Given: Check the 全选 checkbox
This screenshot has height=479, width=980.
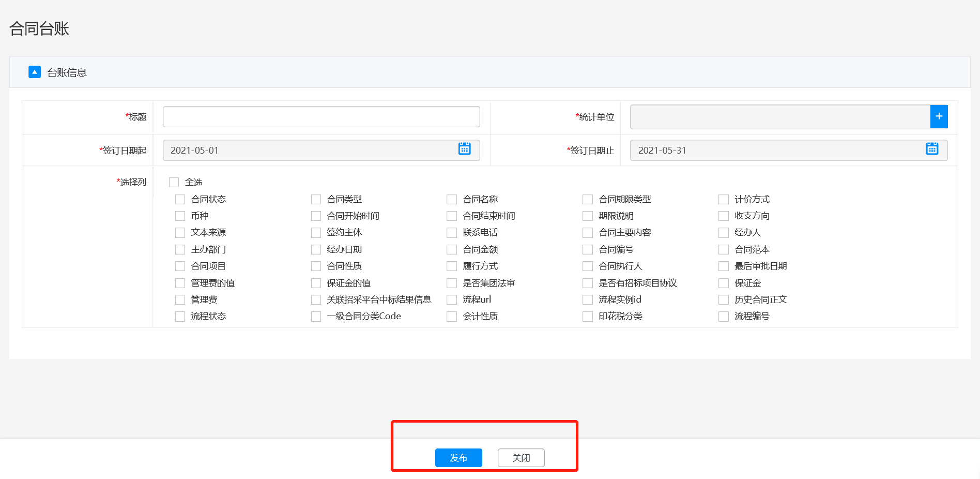Looking at the screenshot, I should (174, 183).
